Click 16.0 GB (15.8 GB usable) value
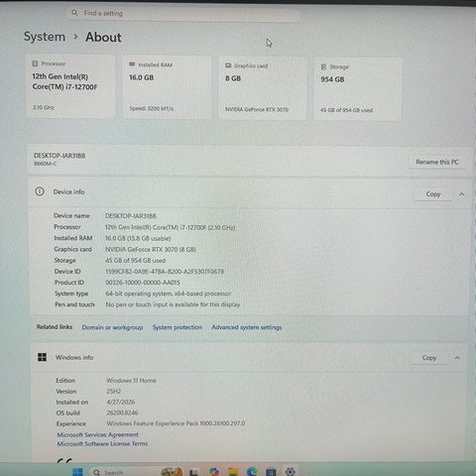476x476 pixels. (138, 238)
